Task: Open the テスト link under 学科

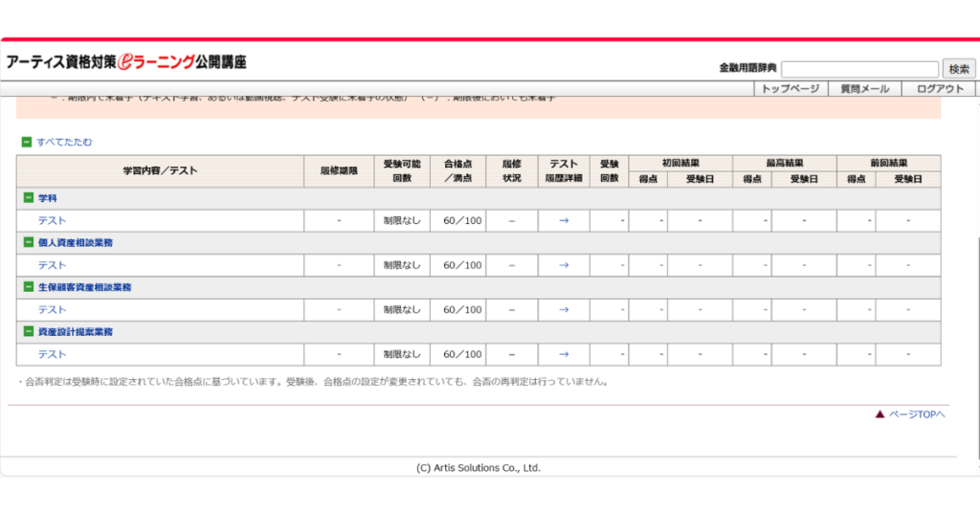Action: point(52,221)
